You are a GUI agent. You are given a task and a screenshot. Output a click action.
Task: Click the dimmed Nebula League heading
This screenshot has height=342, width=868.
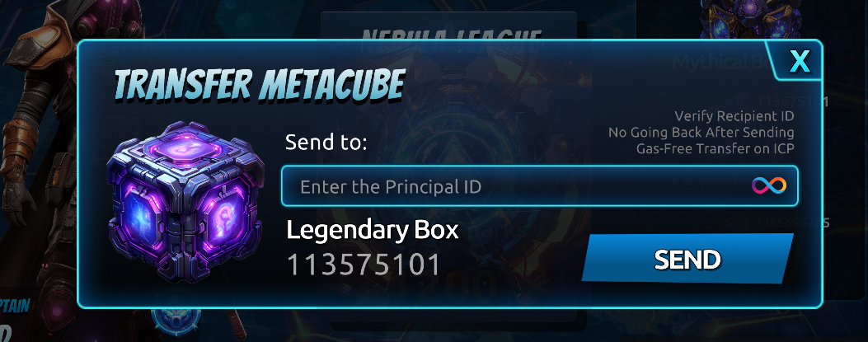coord(451,35)
